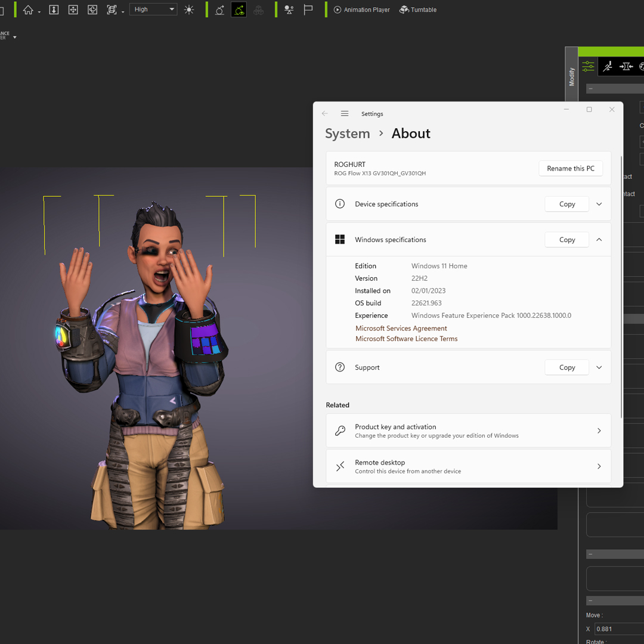Viewport: 644px width, 644px height.
Task: Click the Home camera view icon
Action: pyautogui.click(x=28, y=10)
